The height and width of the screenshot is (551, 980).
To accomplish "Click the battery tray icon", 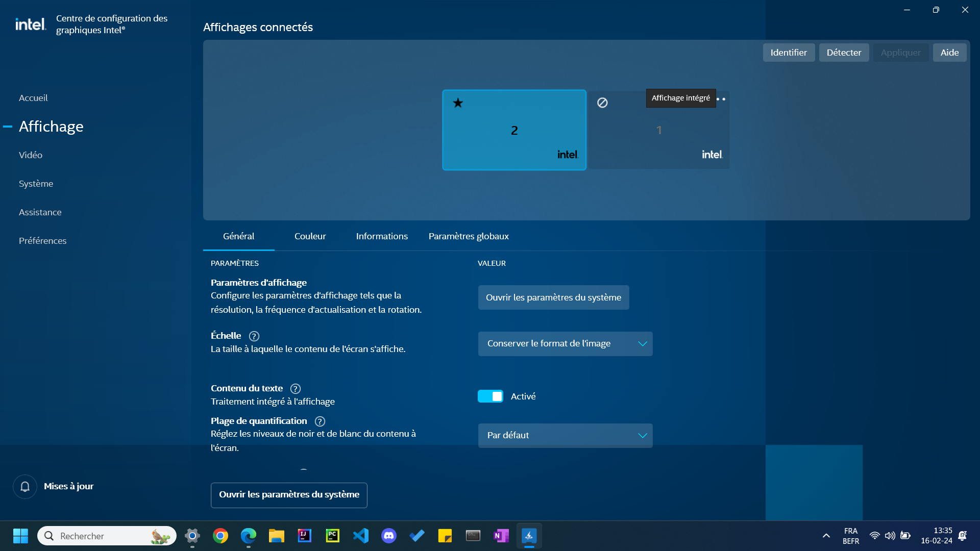I will 905,536.
